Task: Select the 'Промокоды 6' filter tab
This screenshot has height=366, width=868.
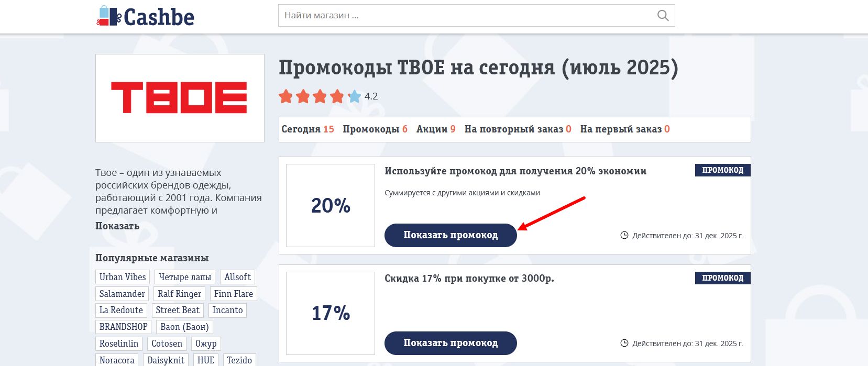Action: point(375,129)
